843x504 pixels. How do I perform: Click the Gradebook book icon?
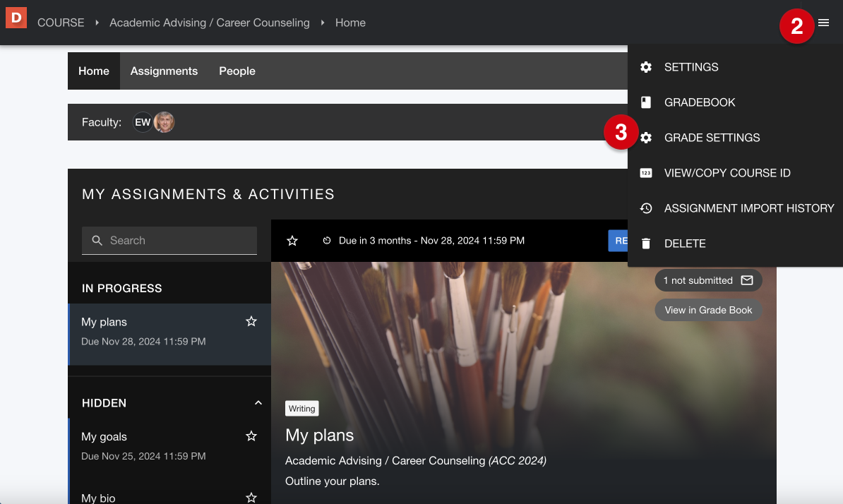tap(646, 102)
